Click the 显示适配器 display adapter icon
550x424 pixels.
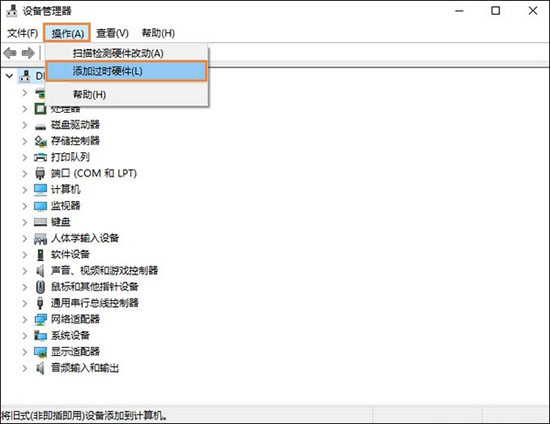(x=40, y=352)
